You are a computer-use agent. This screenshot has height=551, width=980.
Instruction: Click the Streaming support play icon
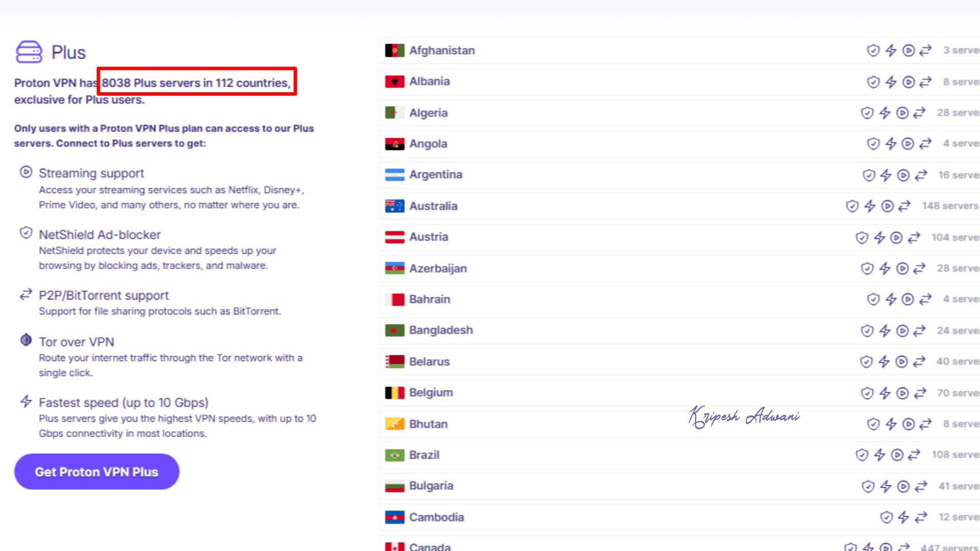[26, 172]
